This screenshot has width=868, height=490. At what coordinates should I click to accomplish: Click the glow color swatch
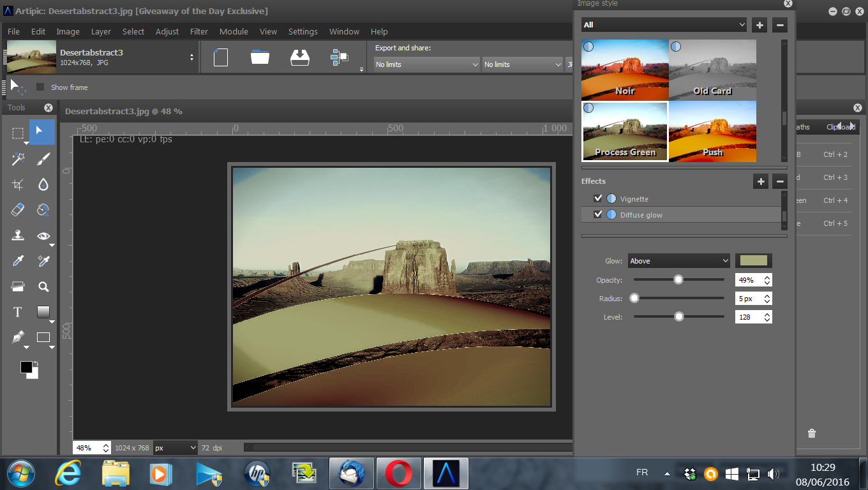pos(754,260)
